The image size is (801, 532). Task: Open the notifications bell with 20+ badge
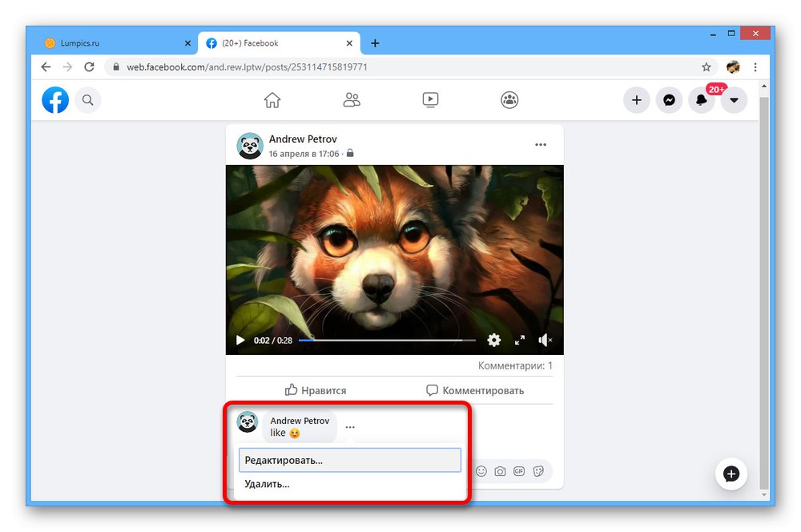point(702,99)
